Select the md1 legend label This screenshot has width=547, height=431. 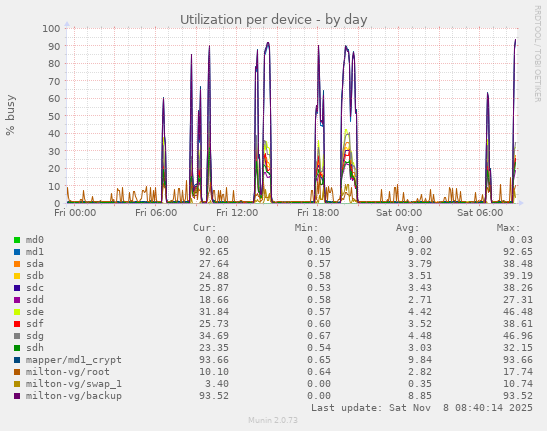(35, 252)
